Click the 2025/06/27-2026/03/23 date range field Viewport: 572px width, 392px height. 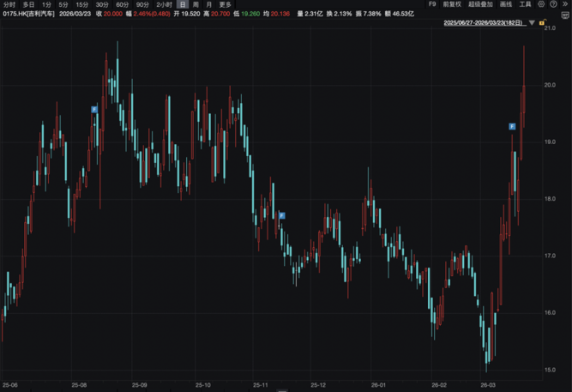[x=485, y=23]
